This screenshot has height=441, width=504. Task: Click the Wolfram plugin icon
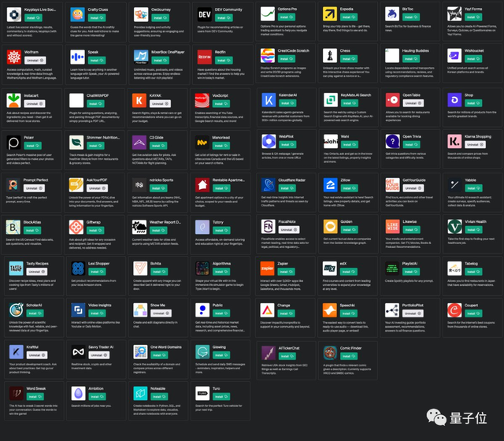(14, 57)
